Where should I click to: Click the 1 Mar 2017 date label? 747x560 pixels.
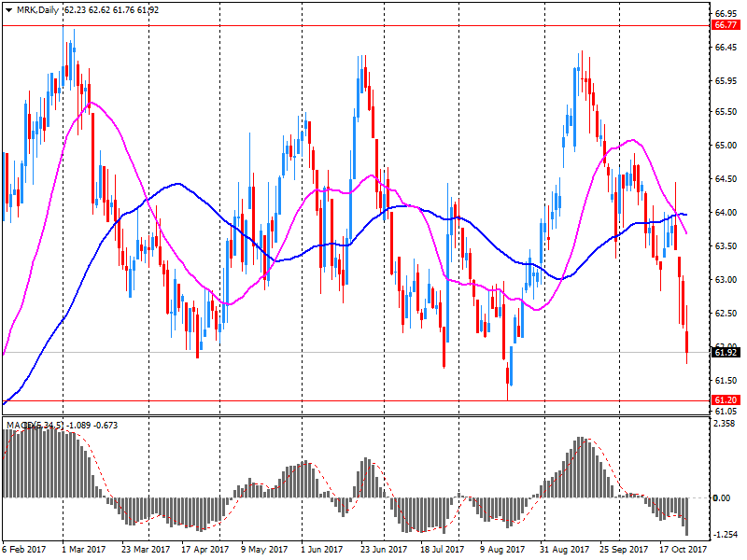pyautogui.click(x=84, y=550)
